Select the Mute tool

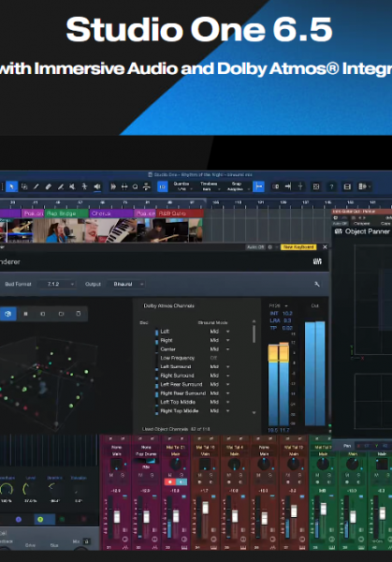(72, 186)
